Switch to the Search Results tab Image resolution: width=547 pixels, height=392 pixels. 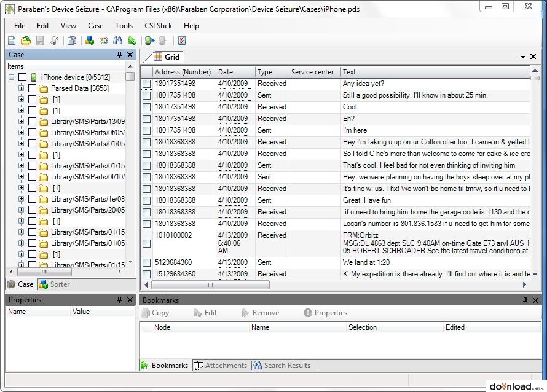pos(282,366)
